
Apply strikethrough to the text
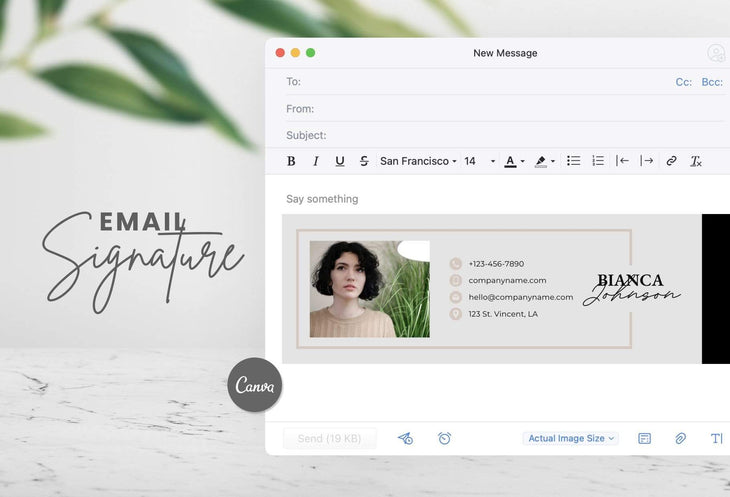click(364, 161)
